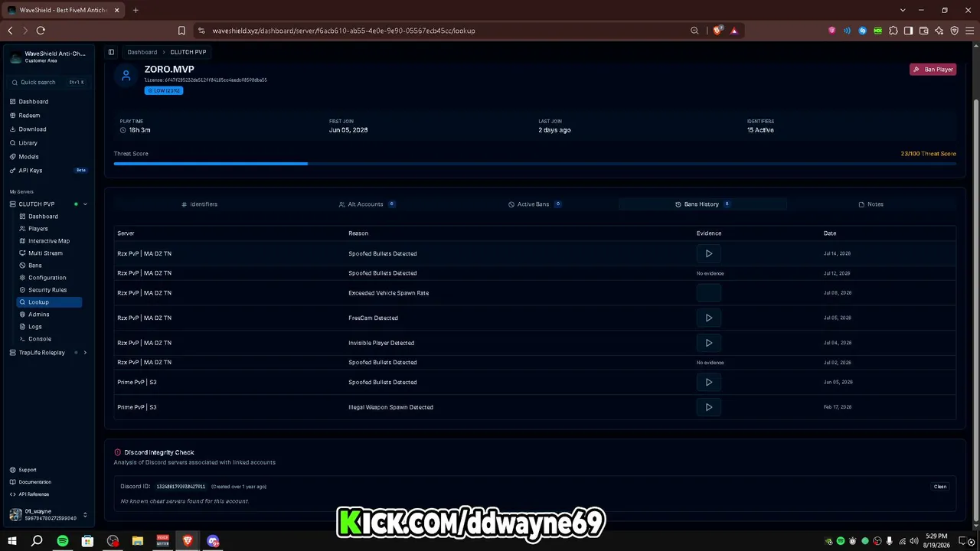Screen dimensions: 980x551
Task: Collapse the CLUTCH PVP server tree
Action: tap(85, 204)
